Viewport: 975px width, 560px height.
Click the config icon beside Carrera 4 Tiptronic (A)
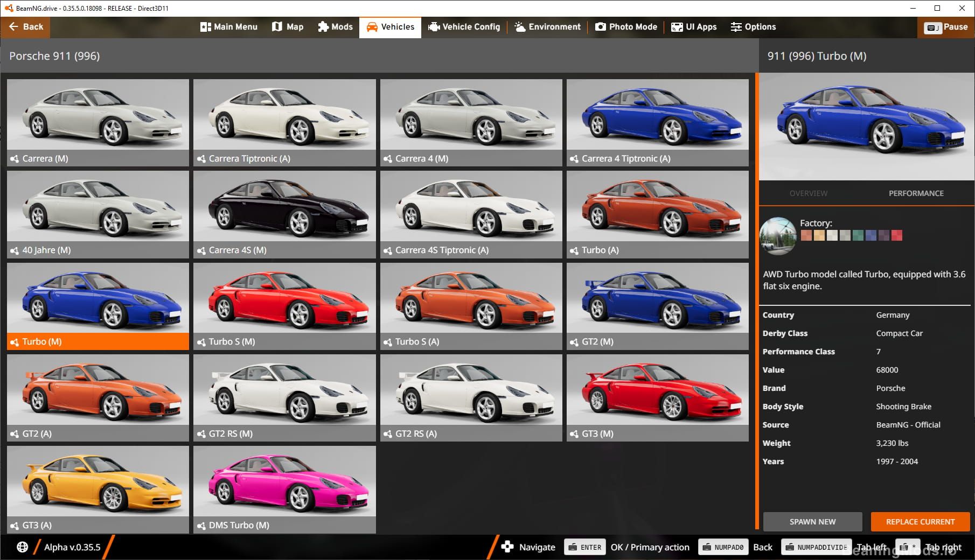point(574,159)
